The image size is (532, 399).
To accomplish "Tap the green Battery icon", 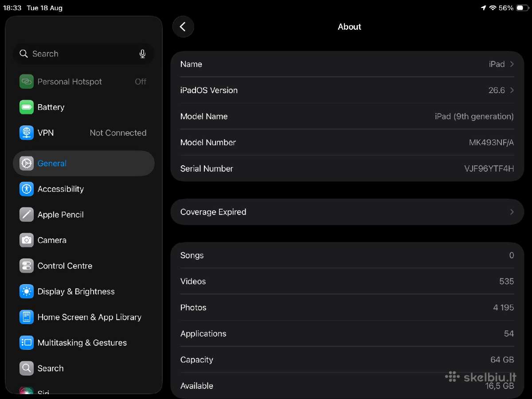I will (27, 107).
